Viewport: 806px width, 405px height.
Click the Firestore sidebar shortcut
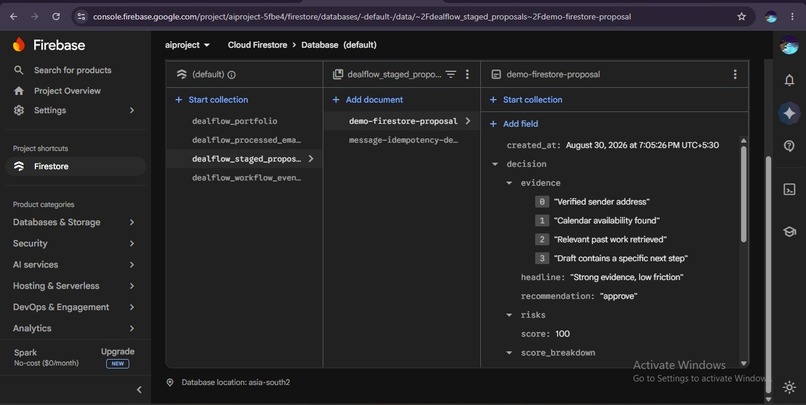click(x=76, y=167)
